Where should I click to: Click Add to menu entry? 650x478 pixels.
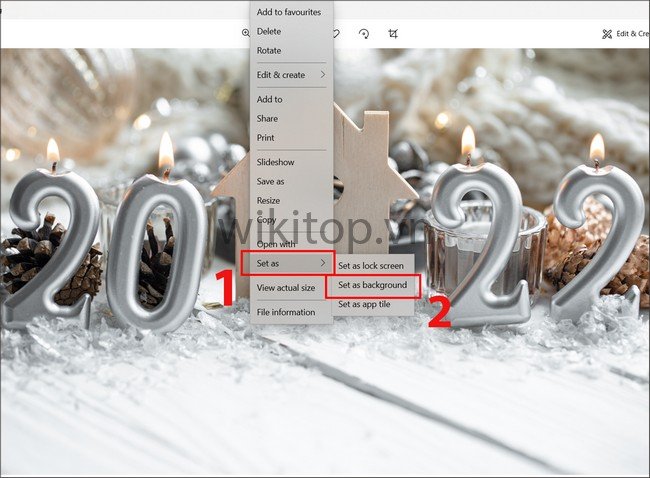tap(270, 99)
